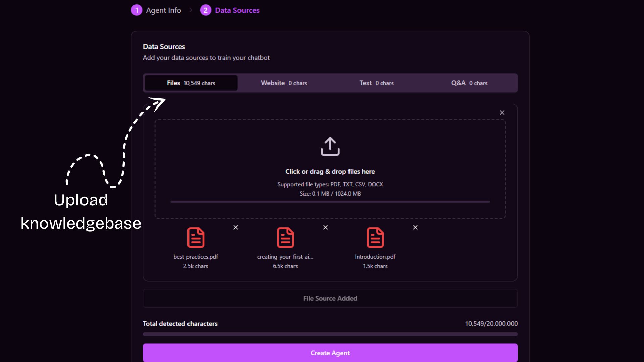
Task: Click the total characters progress bar
Action: coord(330,334)
